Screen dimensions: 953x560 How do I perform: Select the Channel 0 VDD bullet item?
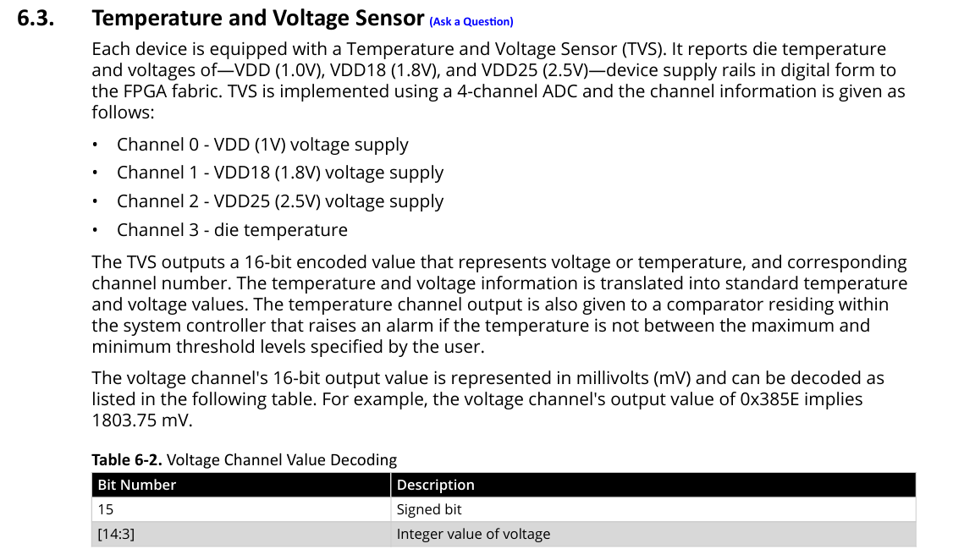(262, 145)
